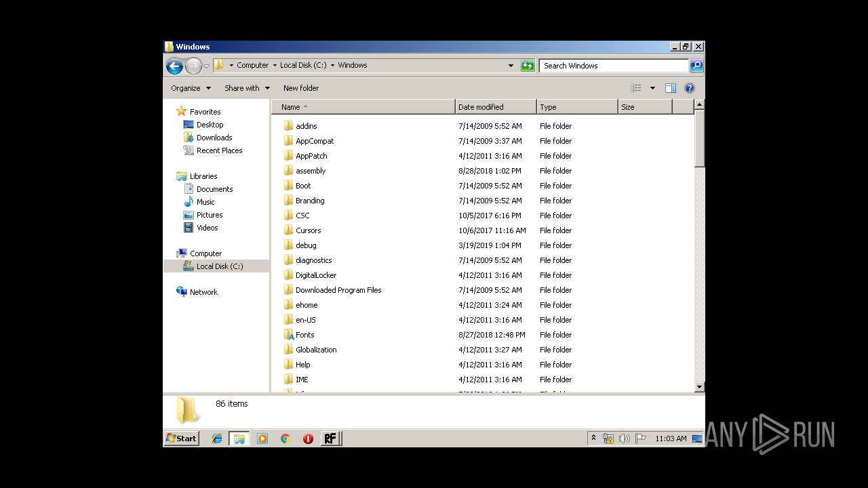The image size is (868, 488).
Task: Open the Start menu
Action: [182, 439]
